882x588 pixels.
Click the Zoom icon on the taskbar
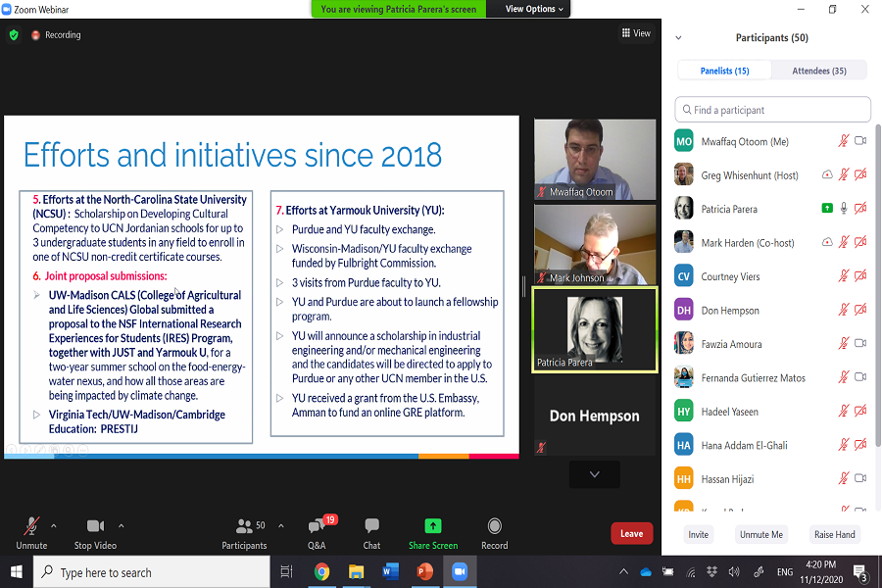pos(460,572)
